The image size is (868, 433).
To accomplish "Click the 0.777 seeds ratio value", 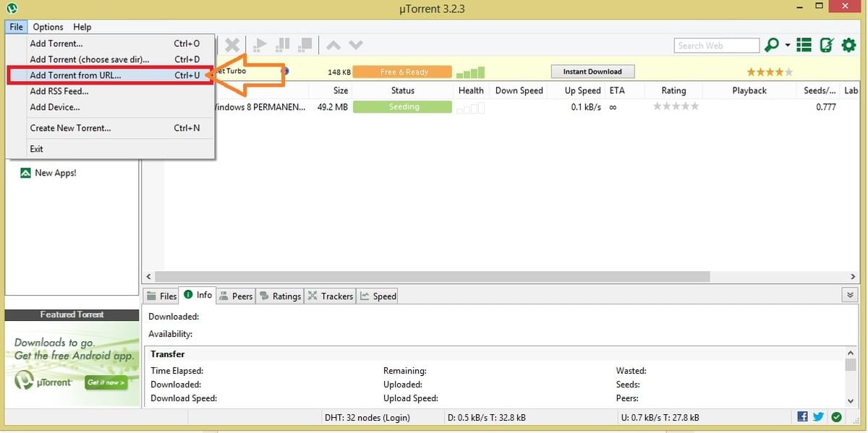I will click(x=825, y=107).
